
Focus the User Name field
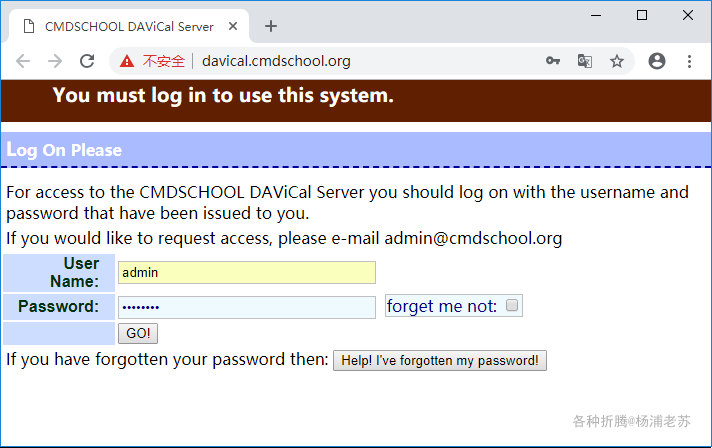click(246, 272)
